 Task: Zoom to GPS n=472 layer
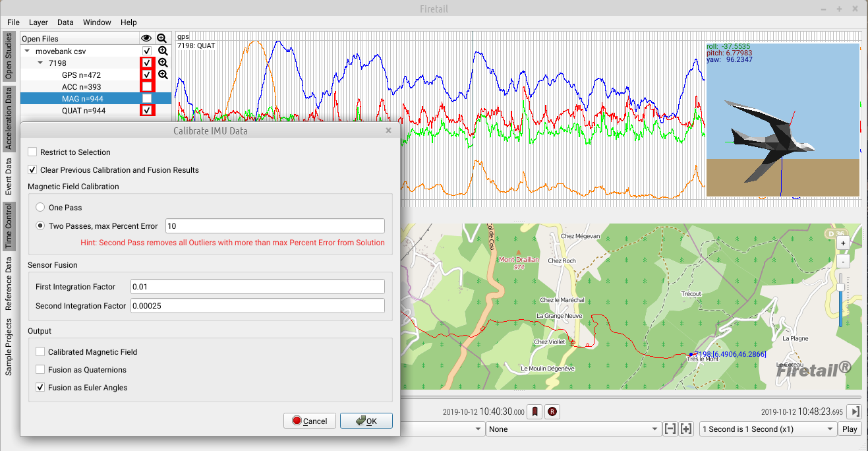click(x=163, y=75)
